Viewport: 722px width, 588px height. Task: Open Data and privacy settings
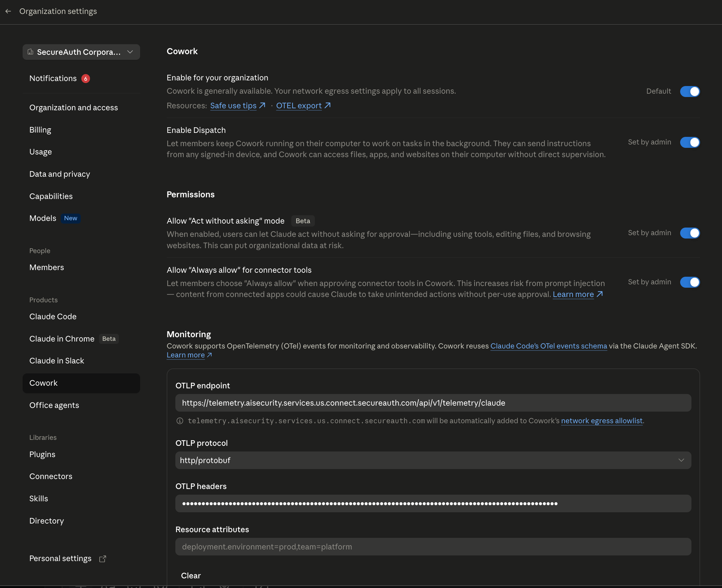(x=81, y=174)
